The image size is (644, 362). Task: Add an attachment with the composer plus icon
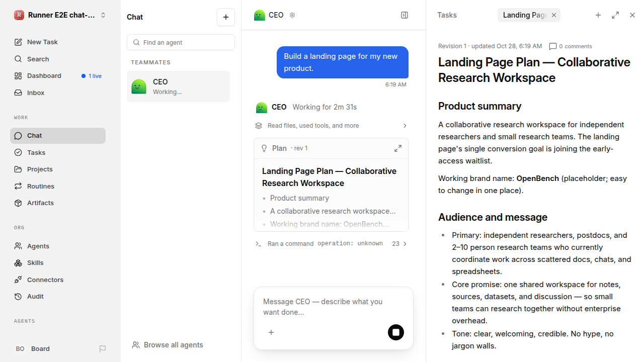point(271,332)
